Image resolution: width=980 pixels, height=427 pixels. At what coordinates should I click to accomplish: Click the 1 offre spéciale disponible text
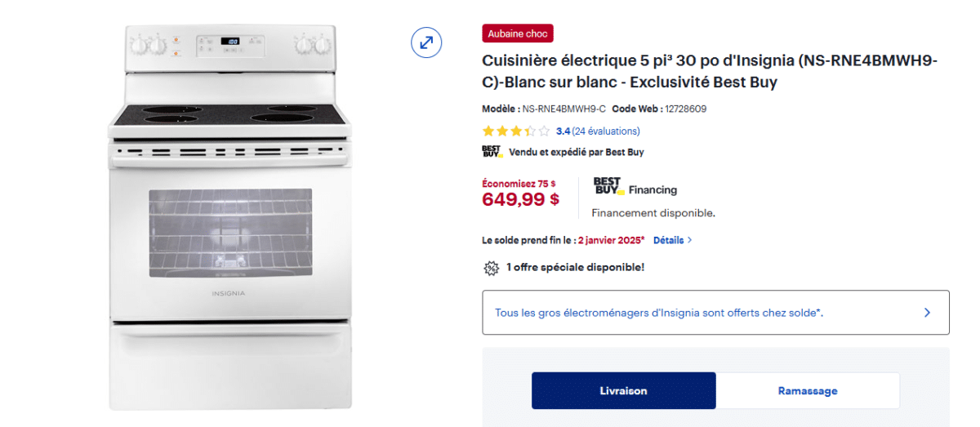tap(575, 267)
